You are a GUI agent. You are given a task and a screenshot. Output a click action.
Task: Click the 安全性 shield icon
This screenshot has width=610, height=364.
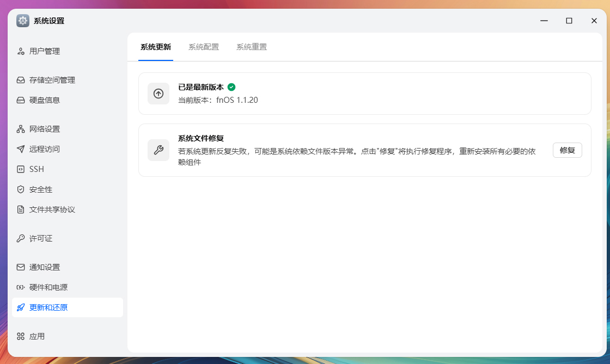coord(22,189)
